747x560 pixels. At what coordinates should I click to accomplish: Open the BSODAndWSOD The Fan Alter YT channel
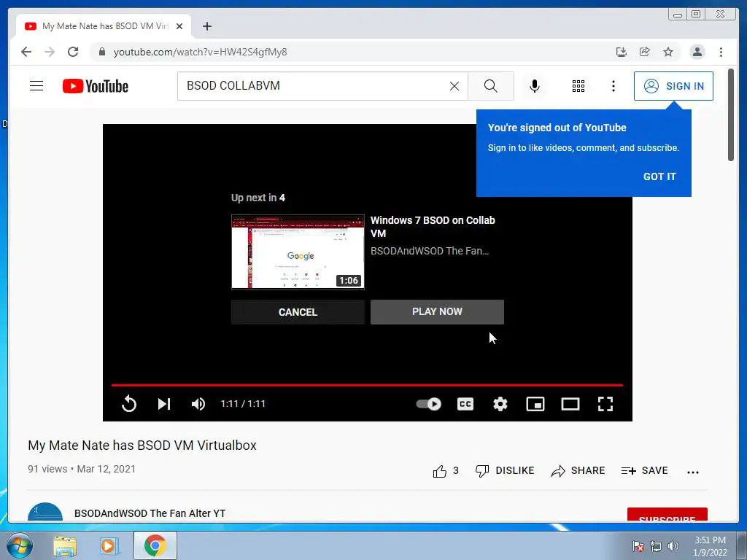[150, 513]
